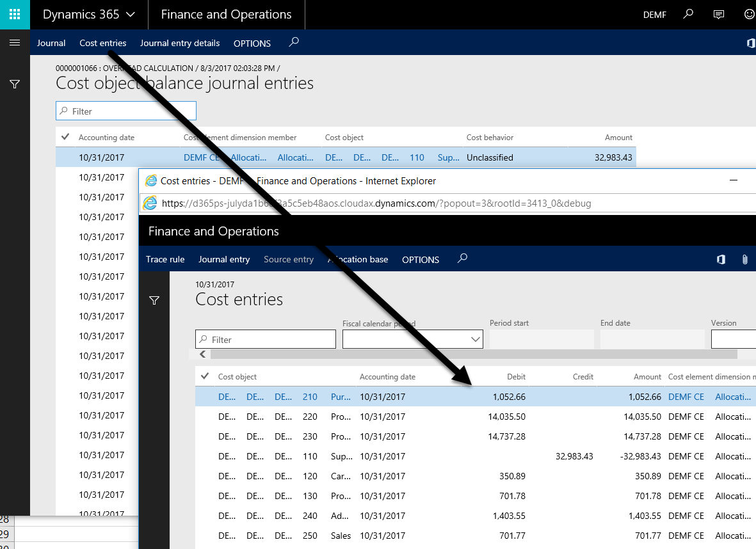Click the hamburger navigation menu icon
This screenshot has width=756, height=549.
click(x=15, y=43)
